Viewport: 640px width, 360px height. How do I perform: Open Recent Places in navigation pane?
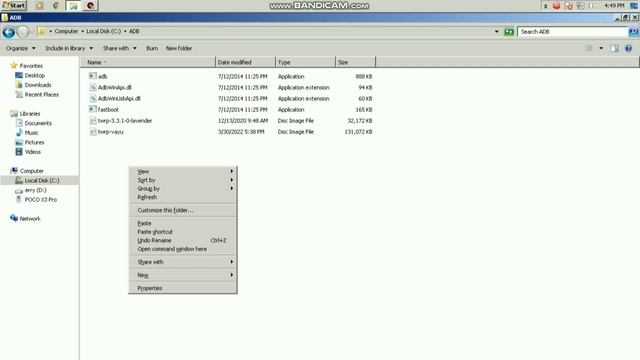click(41, 94)
